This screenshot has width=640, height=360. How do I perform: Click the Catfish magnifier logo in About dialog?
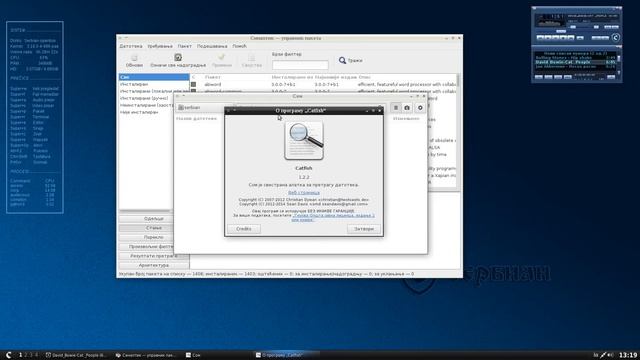[x=304, y=140]
